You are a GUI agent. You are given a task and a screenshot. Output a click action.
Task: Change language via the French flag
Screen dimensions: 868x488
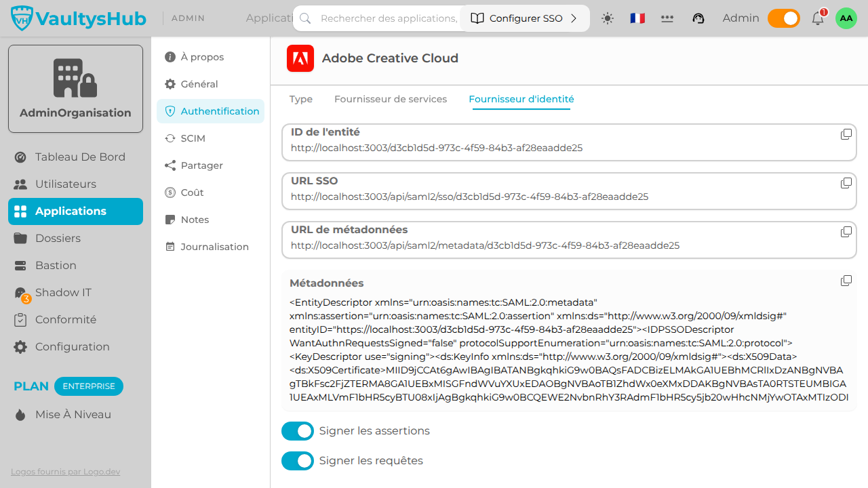click(637, 18)
